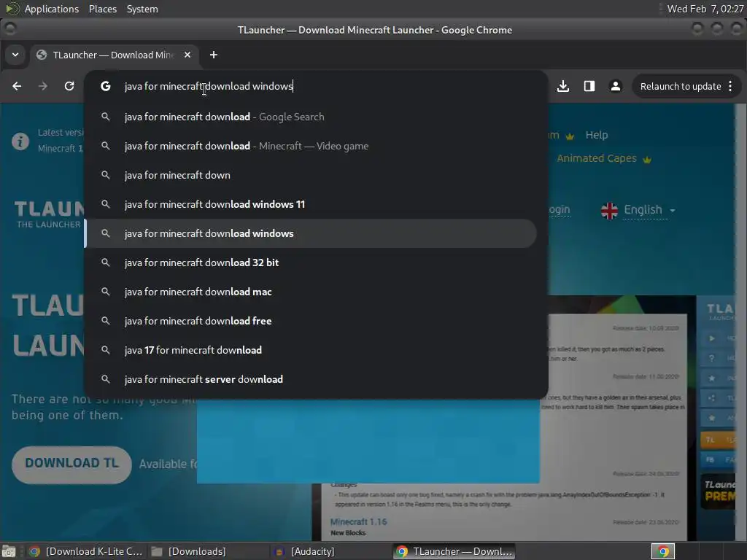Open the Animated Capes link
Viewport: 747px width, 560px height.
(x=603, y=158)
